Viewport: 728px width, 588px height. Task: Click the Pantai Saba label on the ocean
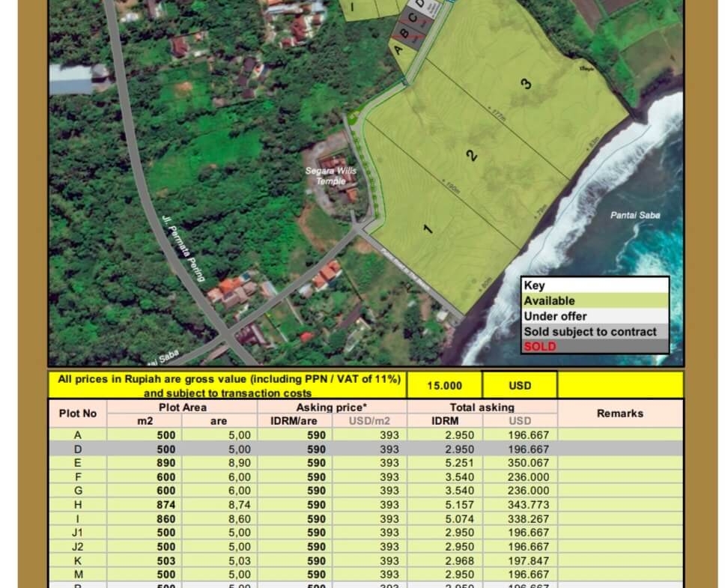click(635, 215)
